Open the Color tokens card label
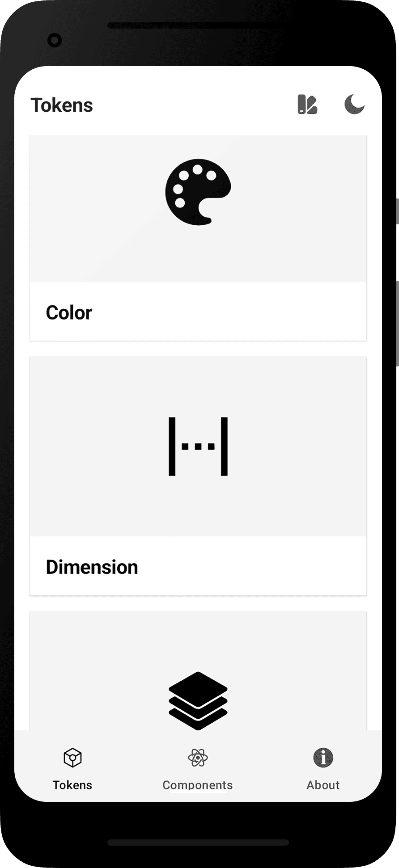The image size is (399, 868). [x=69, y=312]
